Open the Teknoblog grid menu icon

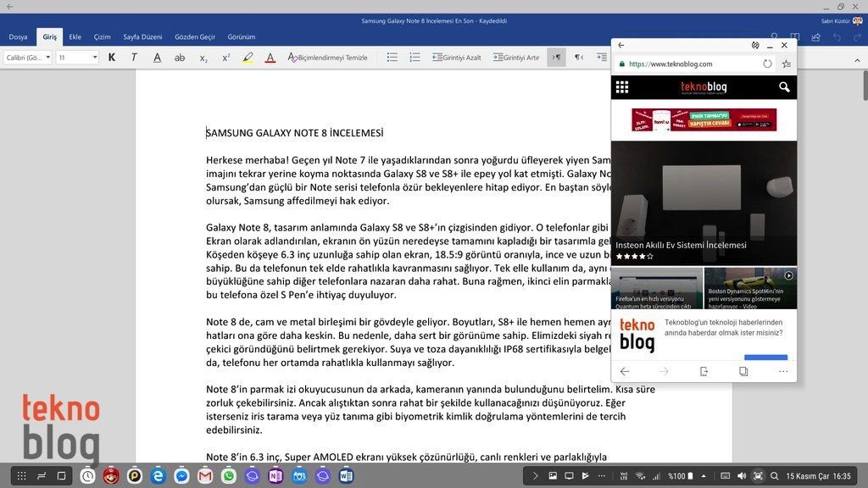[622, 87]
